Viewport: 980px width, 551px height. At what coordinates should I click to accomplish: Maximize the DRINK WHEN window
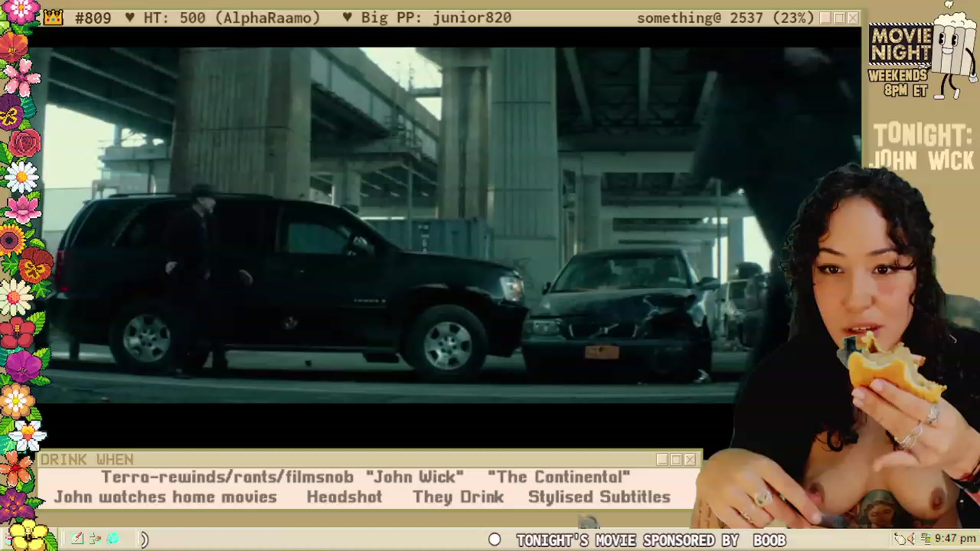(676, 460)
